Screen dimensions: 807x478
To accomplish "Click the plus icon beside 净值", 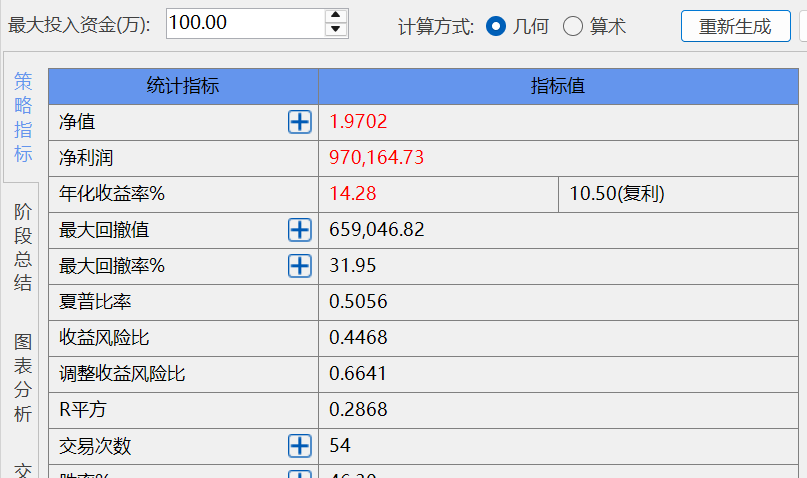I will click(x=300, y=122).
